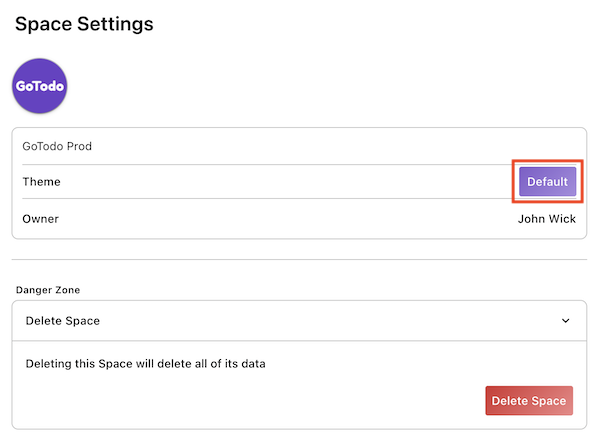600x444 pixels.
Task: Click the white GoTodo text inside the avatar
Action: pos(40,87)
